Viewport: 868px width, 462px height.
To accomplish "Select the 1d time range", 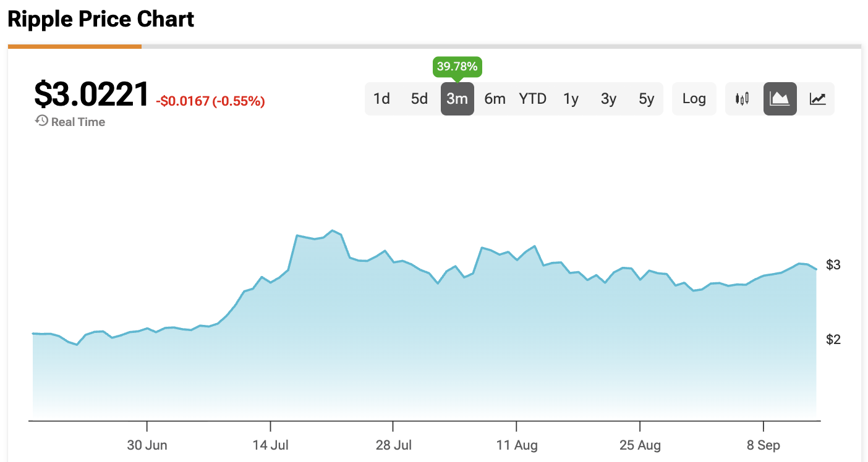I will (x=381, y=99).
